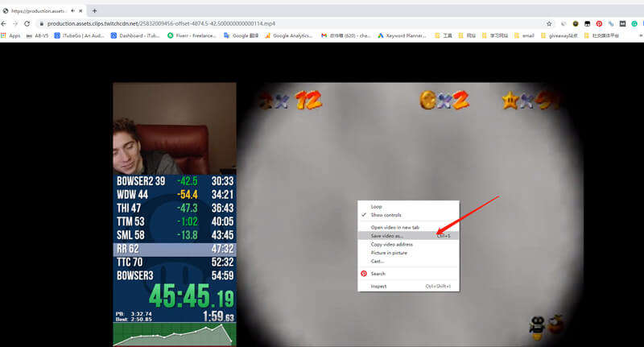Toggle Loop in the context menu
The height and width of the screenshot is (347, 644).
408,207
